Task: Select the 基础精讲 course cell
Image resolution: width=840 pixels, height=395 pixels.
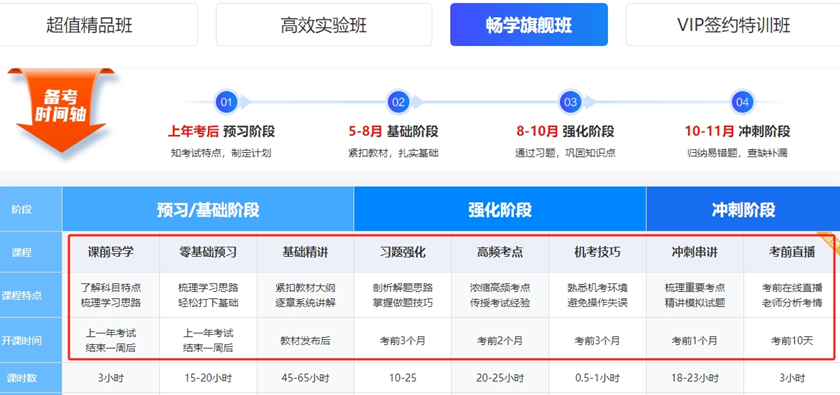Action: 305,252
